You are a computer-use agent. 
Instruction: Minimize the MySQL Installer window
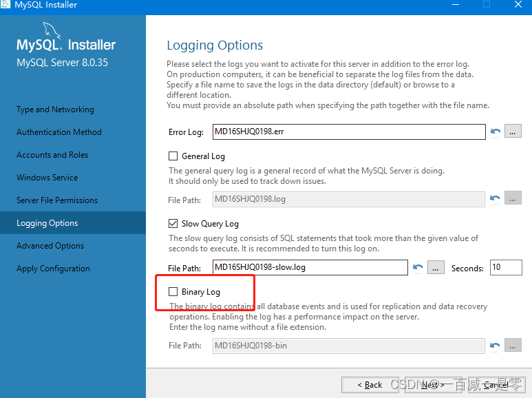(456, 5)
